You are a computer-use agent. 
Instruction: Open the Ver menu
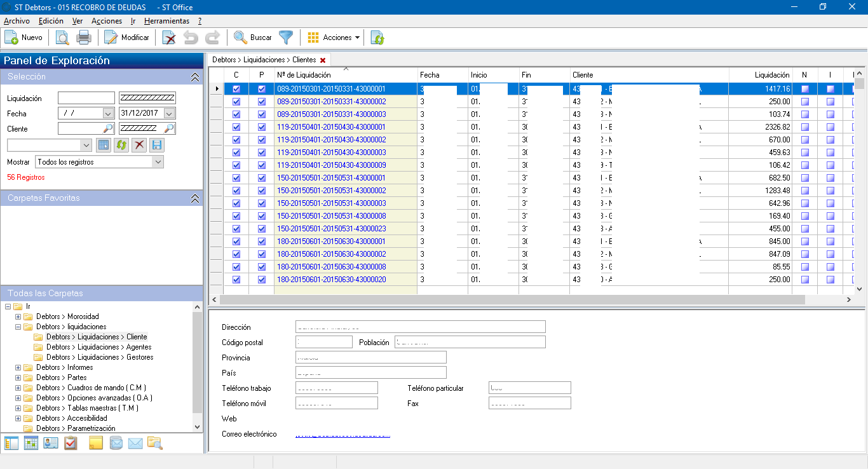(x=78, y=21)
